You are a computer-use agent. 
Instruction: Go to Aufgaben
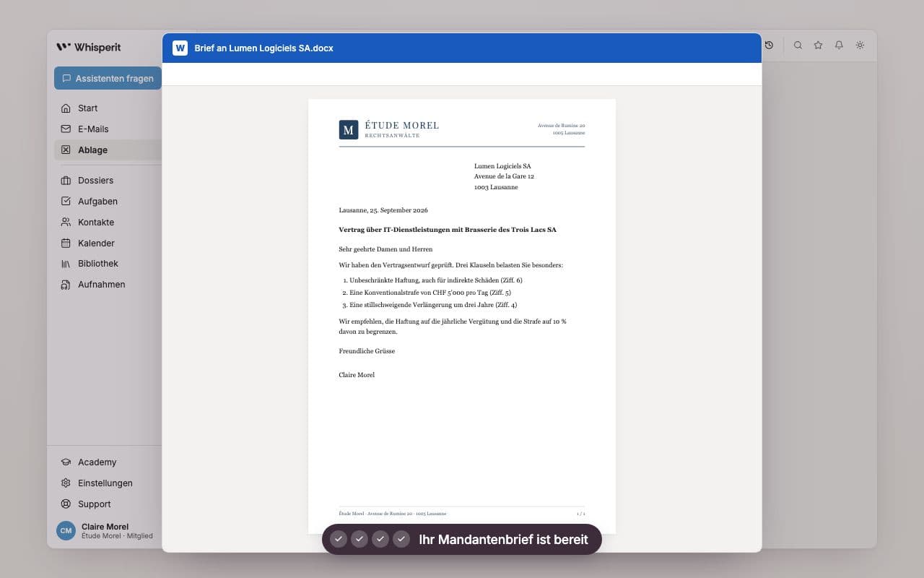pos(108,202)
